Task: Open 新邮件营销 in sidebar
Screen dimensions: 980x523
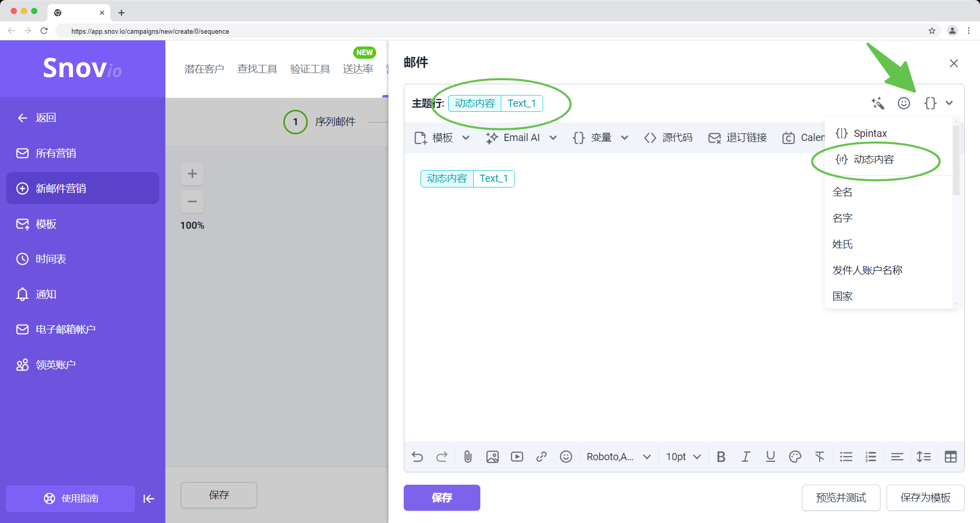Action: pos(83,188)
